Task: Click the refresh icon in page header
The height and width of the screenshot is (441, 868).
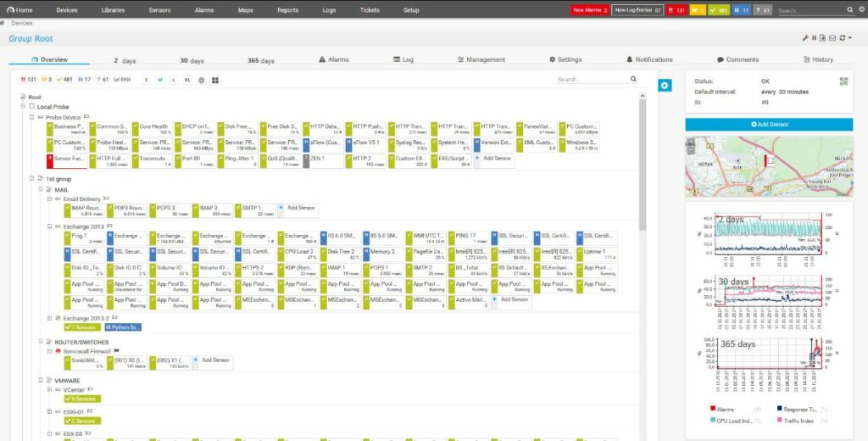Action: click(x=842, y=38)
